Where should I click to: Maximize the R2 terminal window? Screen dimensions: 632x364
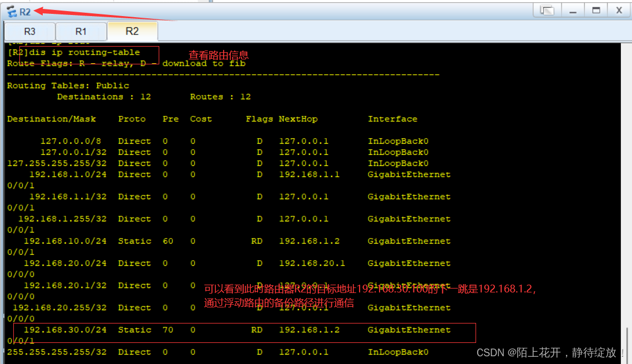pyautogui.click(x=596, y=10)
